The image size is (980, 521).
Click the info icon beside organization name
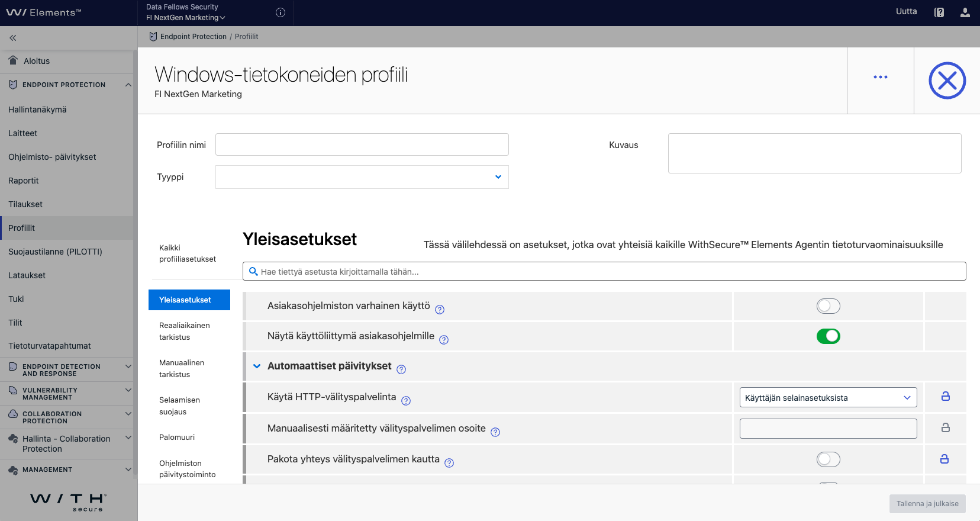point(281,12)
